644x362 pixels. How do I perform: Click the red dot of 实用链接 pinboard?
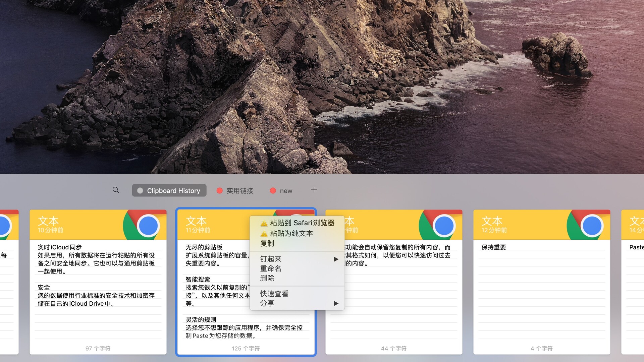(x=220, y=191)
